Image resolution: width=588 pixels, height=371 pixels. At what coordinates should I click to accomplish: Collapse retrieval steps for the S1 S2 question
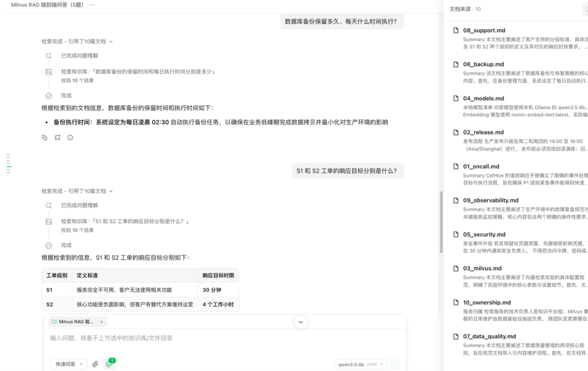77,191
